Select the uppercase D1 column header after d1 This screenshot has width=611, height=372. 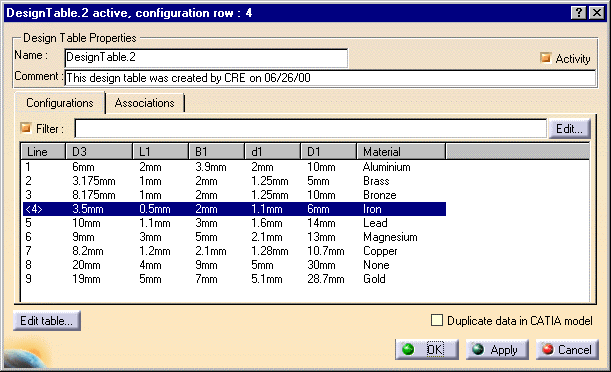pyautogui.click(x=329, y=152)
